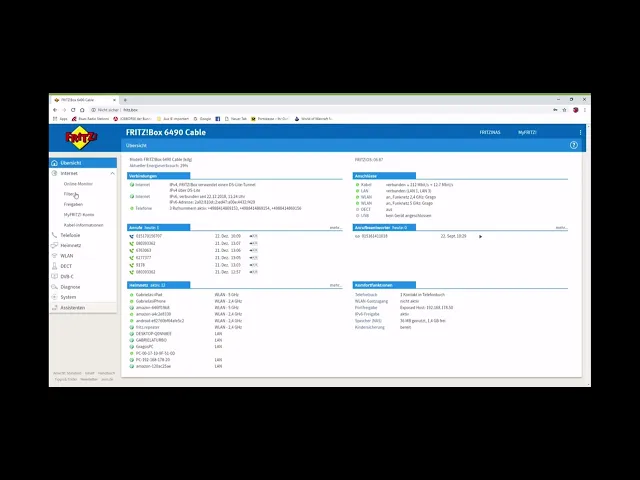Open the Handbuch footer link
Screen dimensions: 640x480
coord(106,373)
